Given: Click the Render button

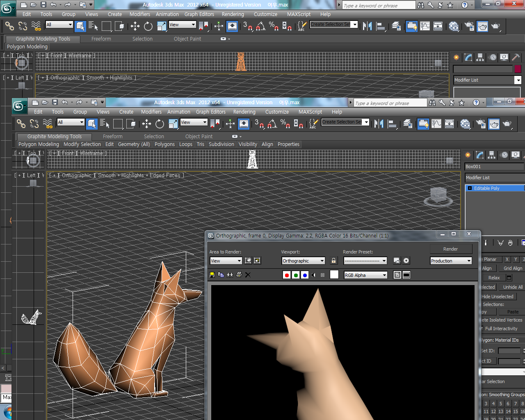Looking at the screenshot, I should coord(451,249).
